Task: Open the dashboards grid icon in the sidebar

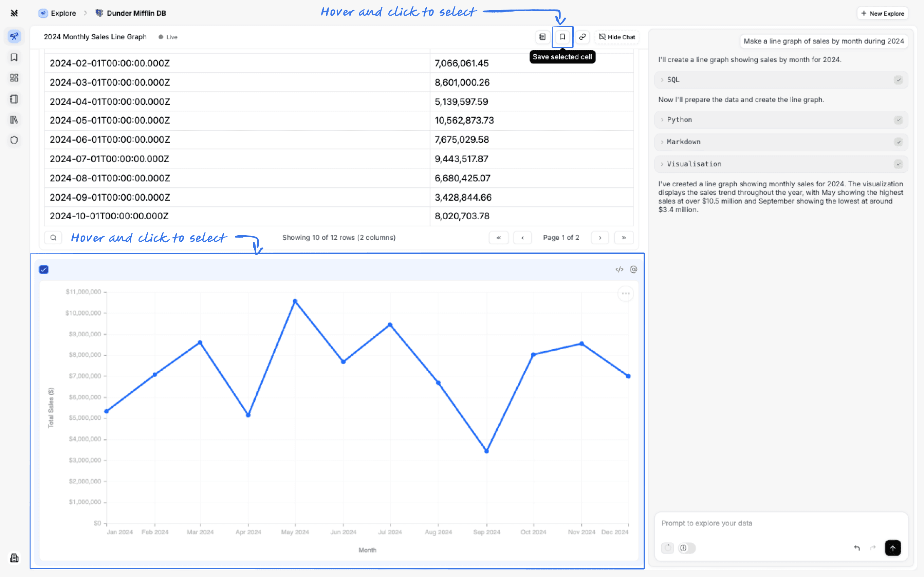Action: (14, 78)
